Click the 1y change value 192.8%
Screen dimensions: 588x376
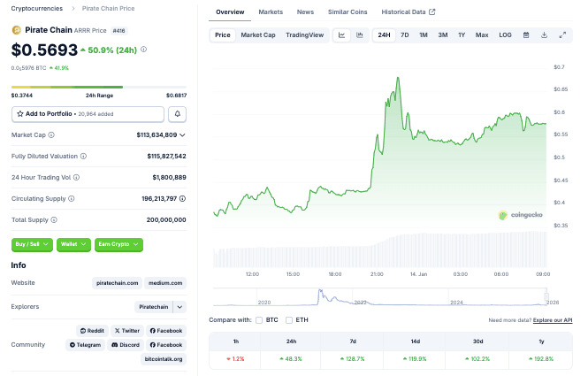(x=541, y=359)
